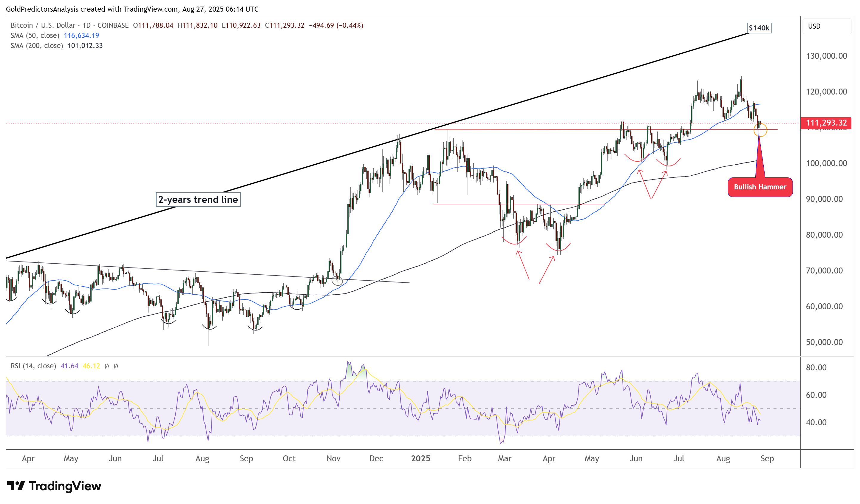The width and height of the screenshot is (860, 504).
Task: Click the Bitcoin / U.S. Dollar symbol title
Action: tap(43, 25)
